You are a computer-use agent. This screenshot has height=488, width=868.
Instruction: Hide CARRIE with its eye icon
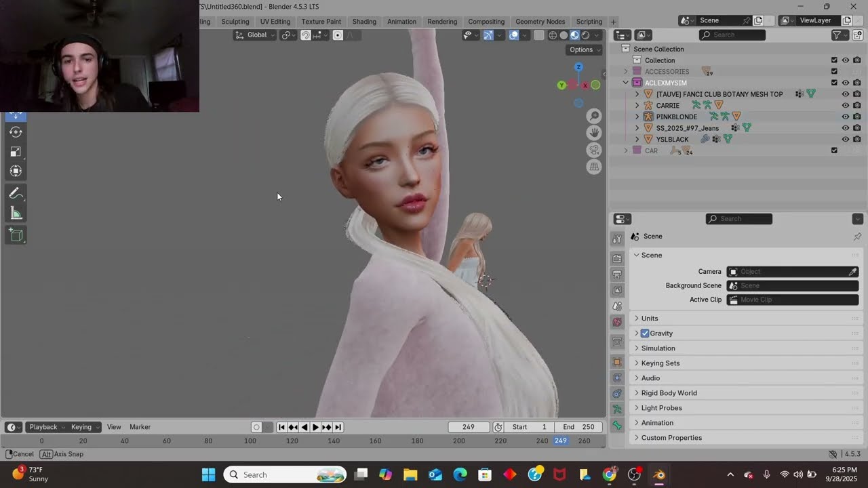pos(846,106)
